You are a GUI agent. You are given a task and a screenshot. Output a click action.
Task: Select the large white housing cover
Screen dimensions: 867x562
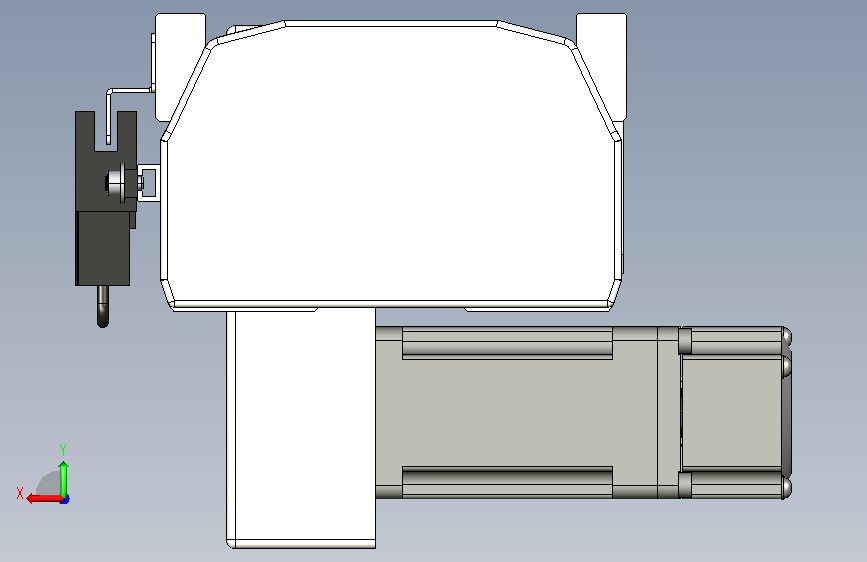pos(391,166)
